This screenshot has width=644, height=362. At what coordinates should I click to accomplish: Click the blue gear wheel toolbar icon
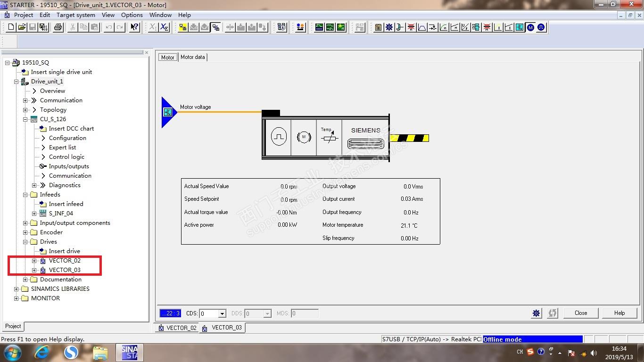[389, 27]
